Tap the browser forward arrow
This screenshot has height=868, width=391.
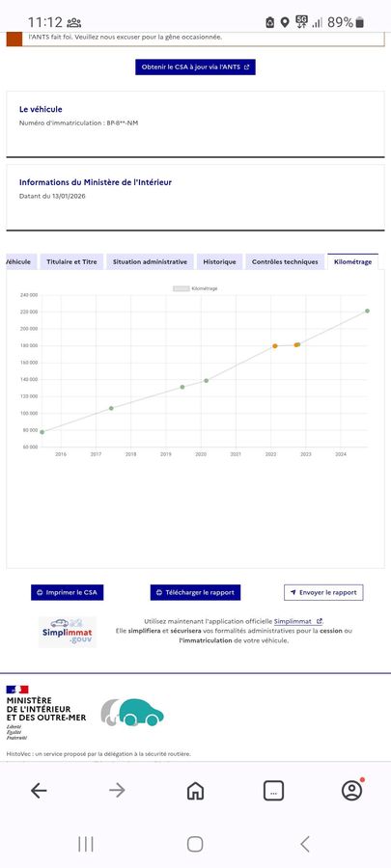[x=117, y=791]
